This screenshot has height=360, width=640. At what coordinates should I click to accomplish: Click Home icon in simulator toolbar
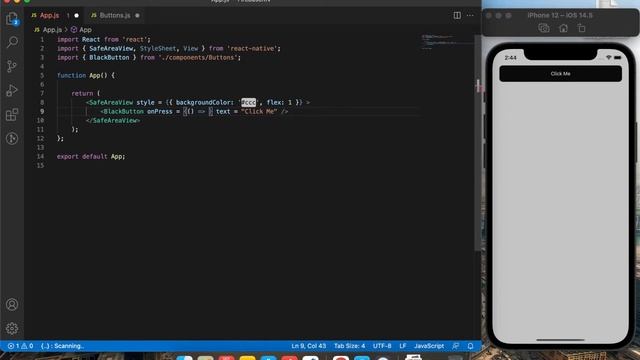coord(563,28)
